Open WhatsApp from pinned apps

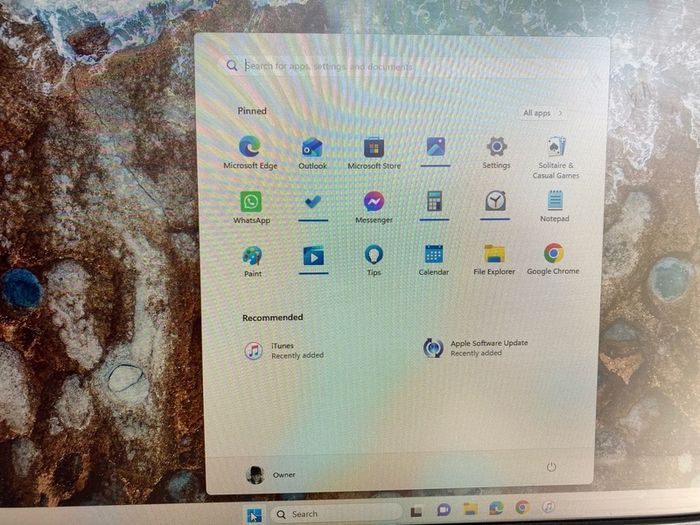tap(251, 208)
